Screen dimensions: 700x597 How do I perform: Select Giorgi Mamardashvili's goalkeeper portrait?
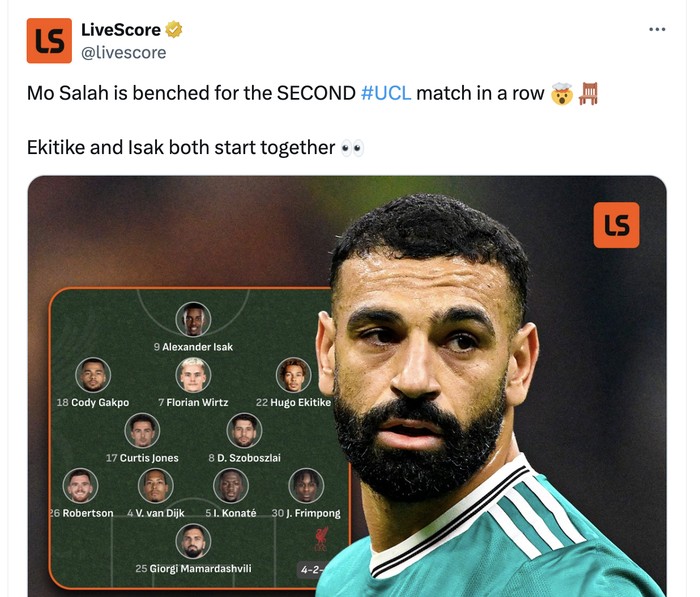193,541
